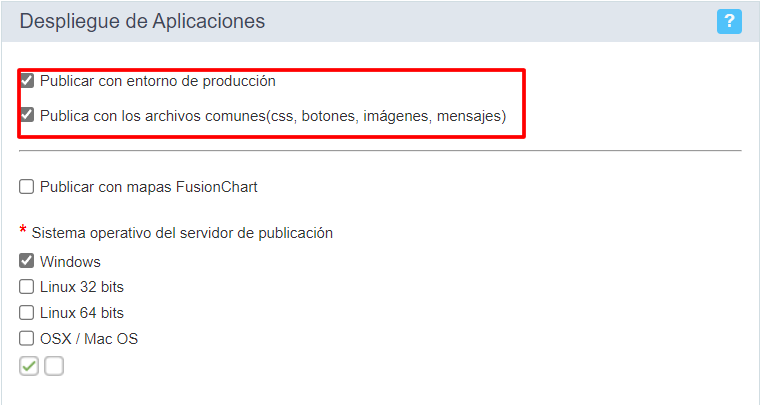This screenshot has height=405, width=760.
Task: Click the red required asterisk marker
Action: tap(23, 230)
